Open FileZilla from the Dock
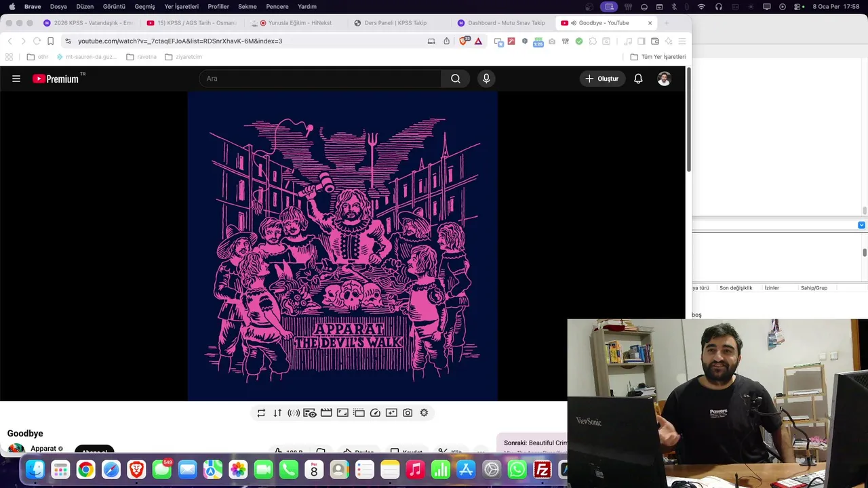Screen dimensions: 868x488 pyautogui.click(x=542, y=469)
